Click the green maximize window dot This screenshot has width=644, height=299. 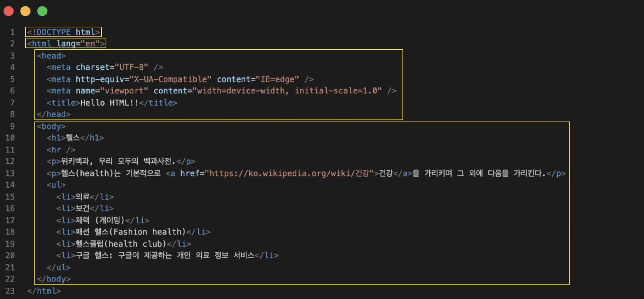point(42,11)
